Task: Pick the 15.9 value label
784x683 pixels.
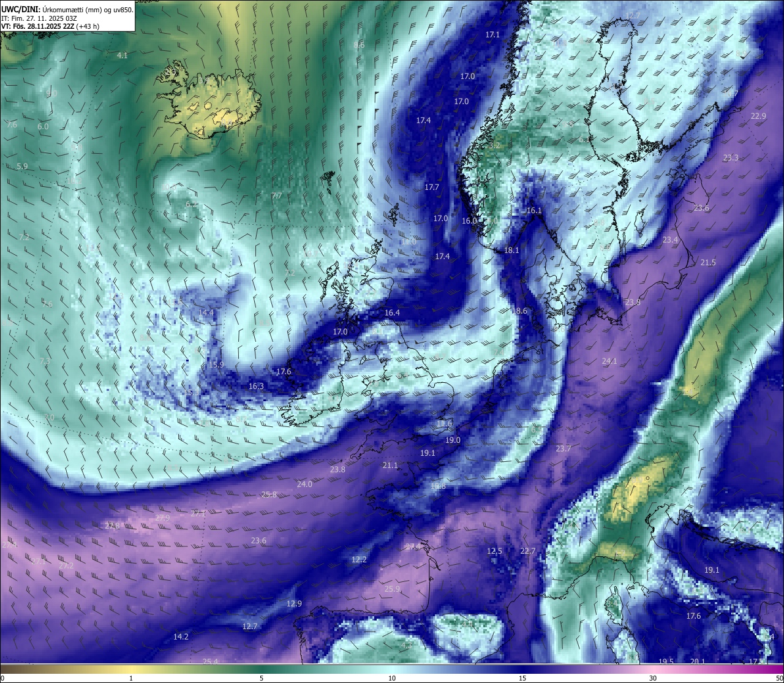Action: click(216, 365)
